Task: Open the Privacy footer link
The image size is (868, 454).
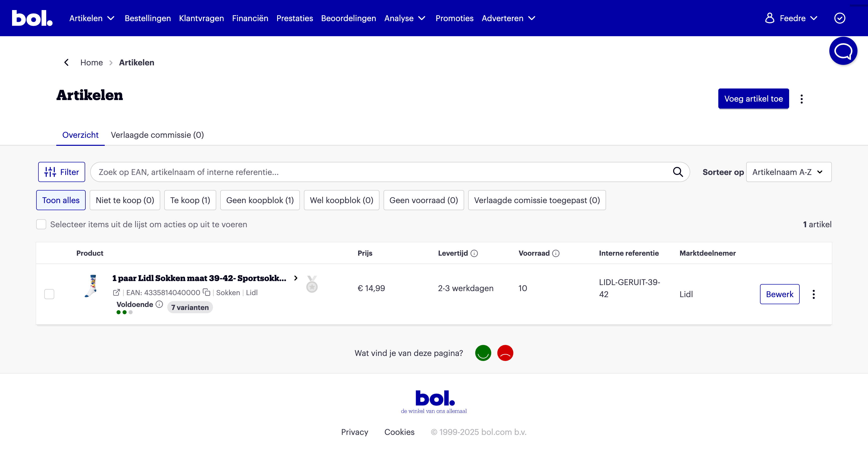Action: pyautogui.click(x=354, y=432)
